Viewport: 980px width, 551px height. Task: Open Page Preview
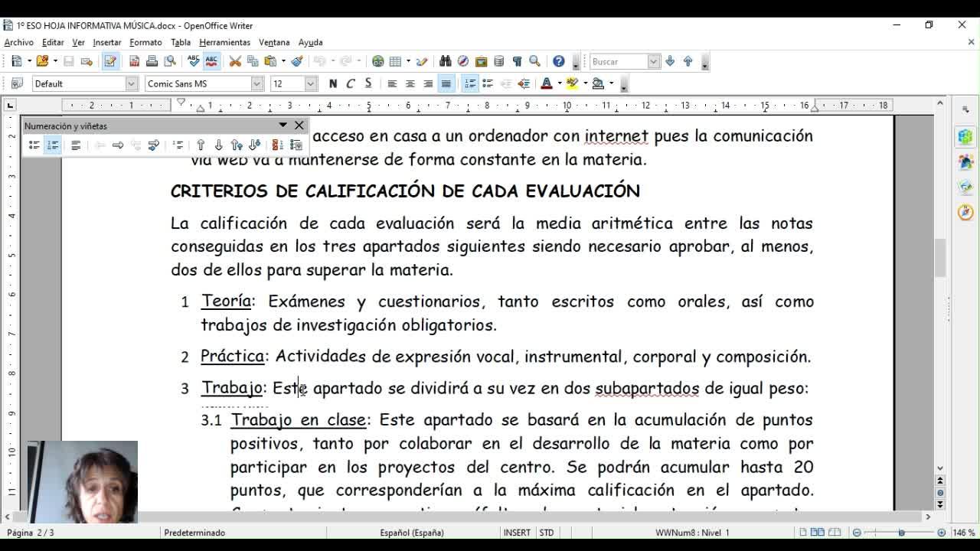click(x=170, y=61)
